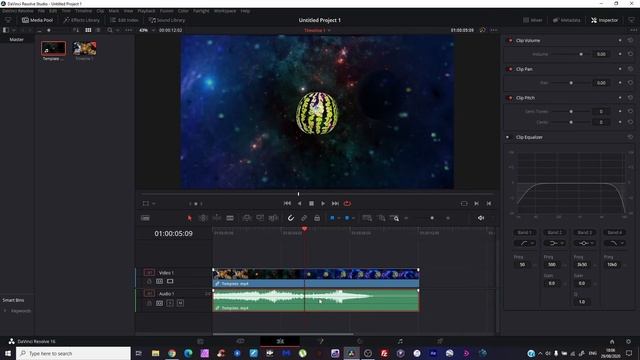This screenshot has height=360, width=640.
Task: Open the Effects Library panel
Action: tap(82, 20)
